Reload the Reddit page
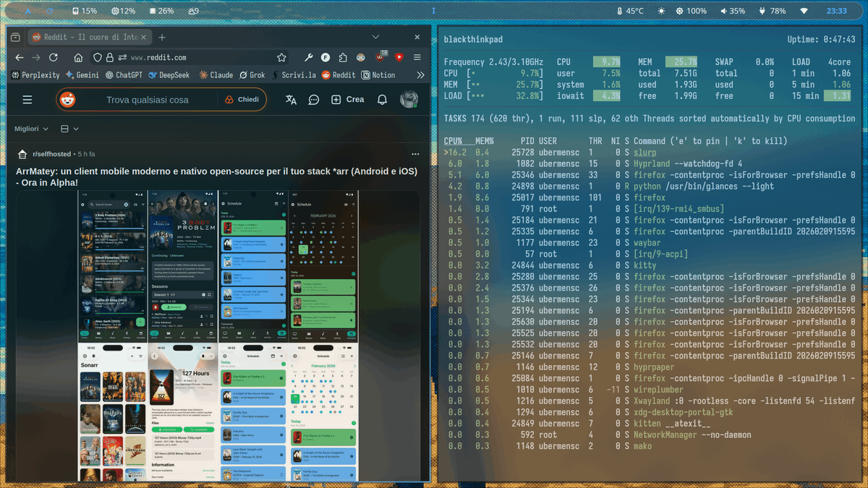 tap(53, 57)
